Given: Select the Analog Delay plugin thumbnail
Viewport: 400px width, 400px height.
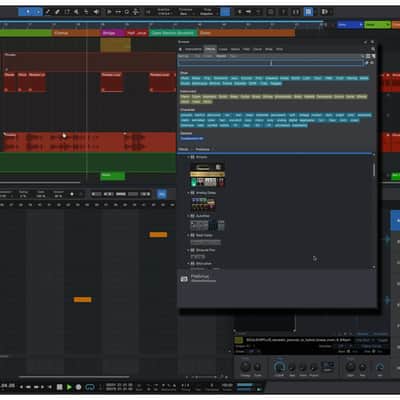Looking at the screenshot, I should [x=203, y=204].
